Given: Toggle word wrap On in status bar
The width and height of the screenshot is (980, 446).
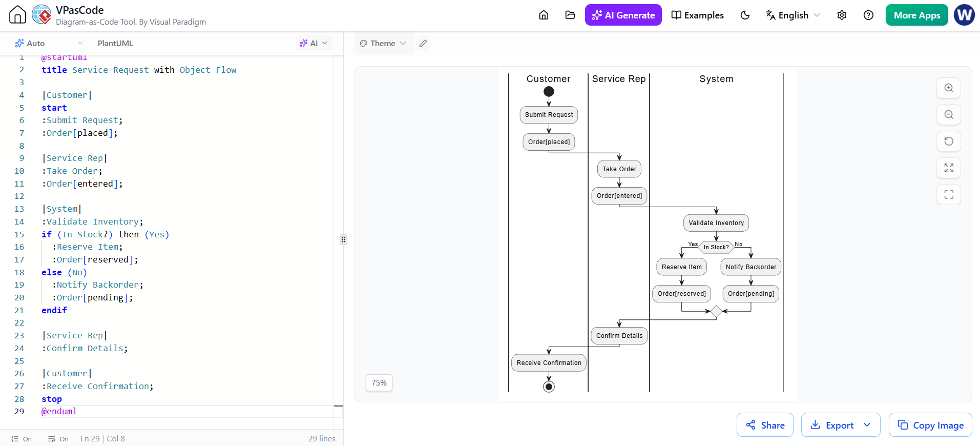Looking at the screenshot, I should (x=58, y=439).
